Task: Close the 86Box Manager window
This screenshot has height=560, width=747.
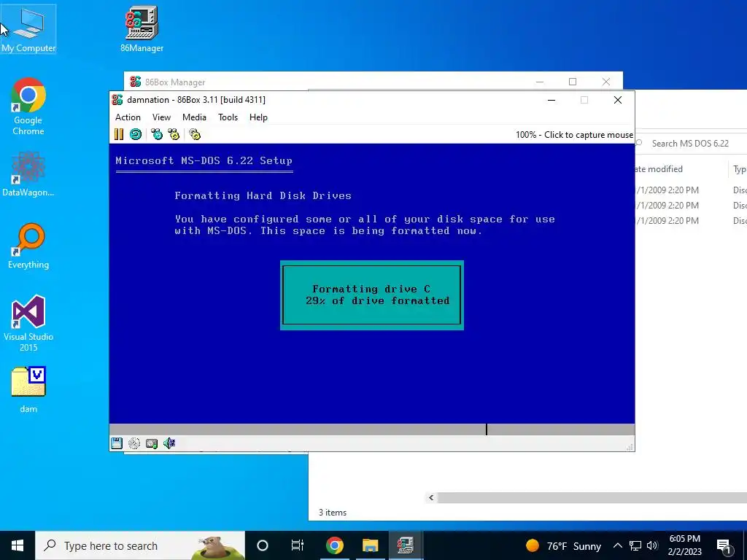Action: [606, 82]
